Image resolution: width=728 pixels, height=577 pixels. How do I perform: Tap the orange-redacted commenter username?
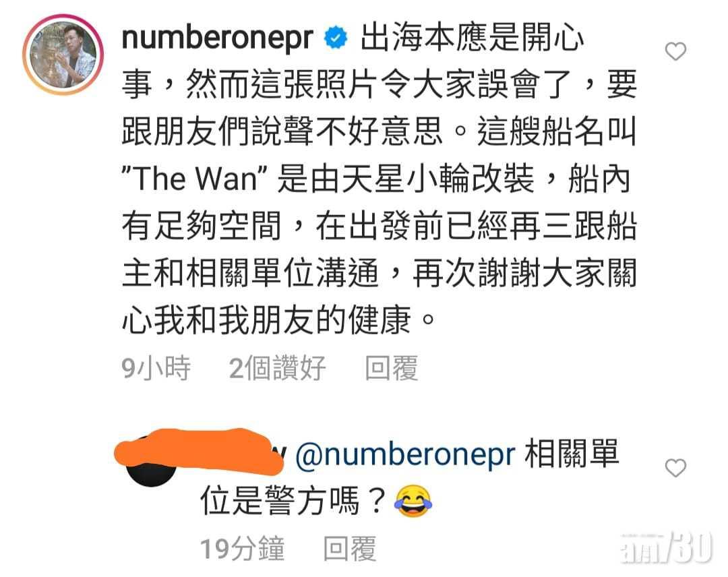[x=200, y=452]
